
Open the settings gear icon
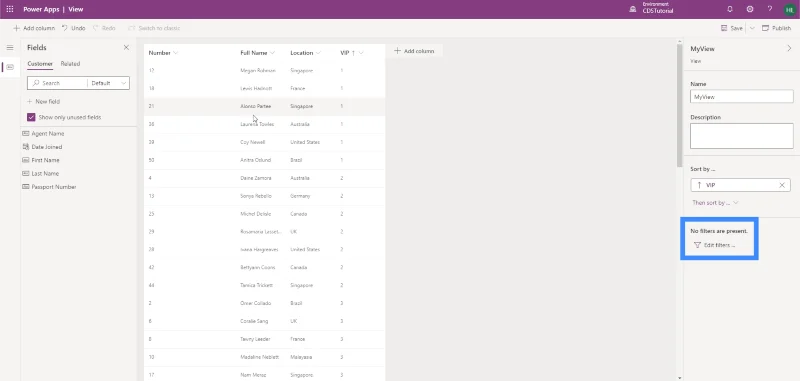point(750,9)
